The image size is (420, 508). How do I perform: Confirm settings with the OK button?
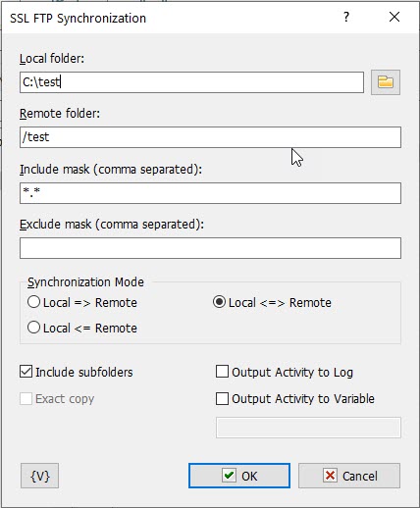click(239, 476)
